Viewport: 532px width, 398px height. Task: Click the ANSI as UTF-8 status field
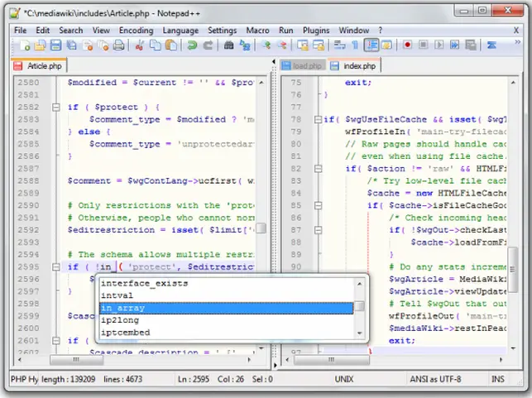435,379
